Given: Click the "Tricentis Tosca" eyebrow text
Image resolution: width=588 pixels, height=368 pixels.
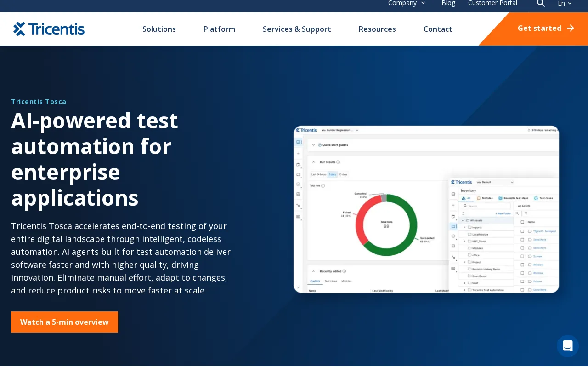Looking at the screenshot, I should (39, 102).
